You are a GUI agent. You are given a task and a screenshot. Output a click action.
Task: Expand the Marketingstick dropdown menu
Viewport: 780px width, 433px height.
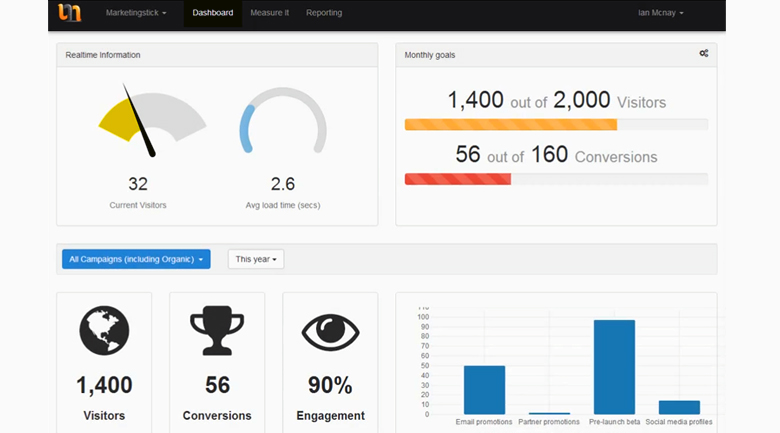click(136, 13)
